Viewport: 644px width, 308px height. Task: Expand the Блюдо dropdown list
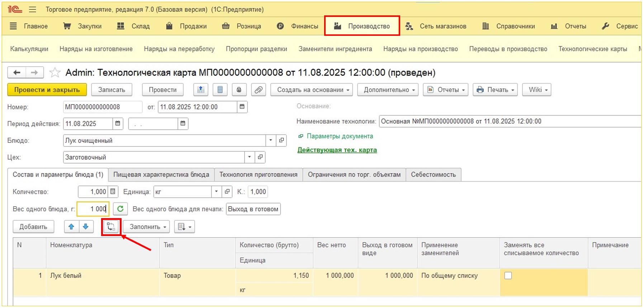(x=271, y=140)
